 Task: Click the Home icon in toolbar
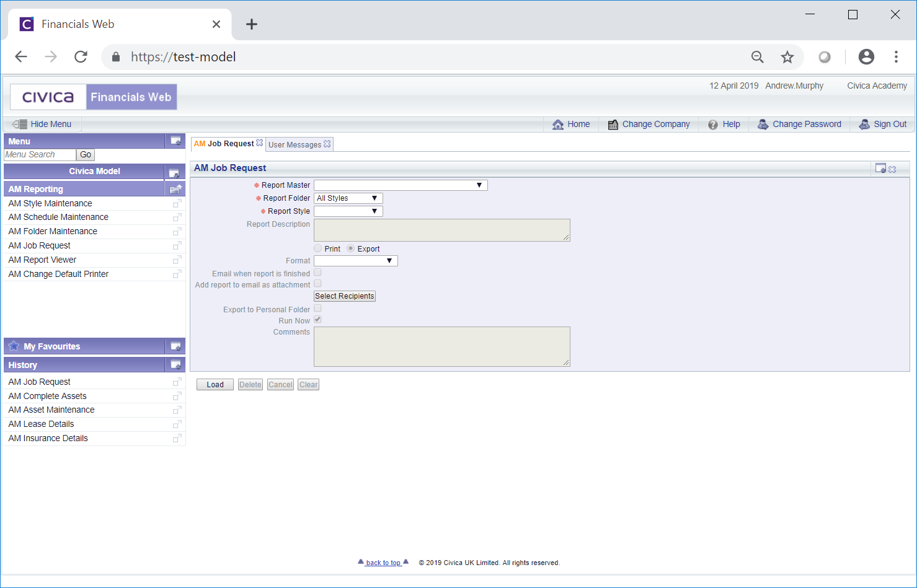pyautogui.click(x=558, y=125)
